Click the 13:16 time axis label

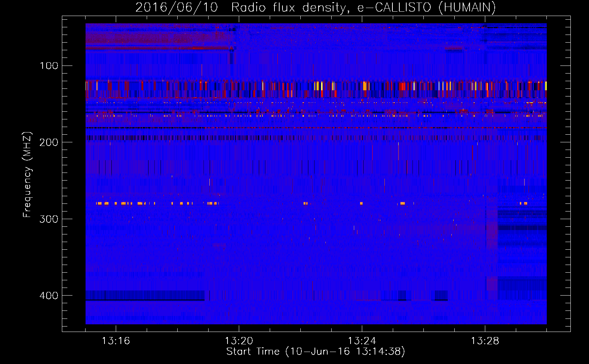click(x=116, y=341)
